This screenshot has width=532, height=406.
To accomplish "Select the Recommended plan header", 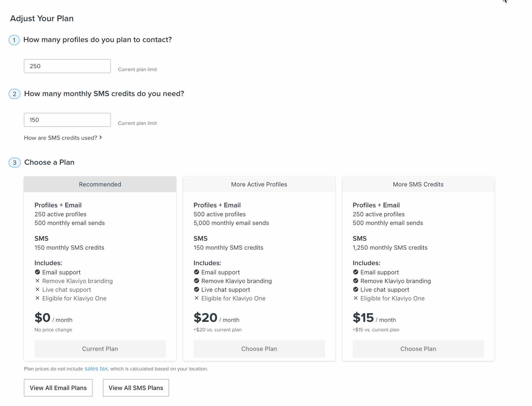I will tap(100, 185).
